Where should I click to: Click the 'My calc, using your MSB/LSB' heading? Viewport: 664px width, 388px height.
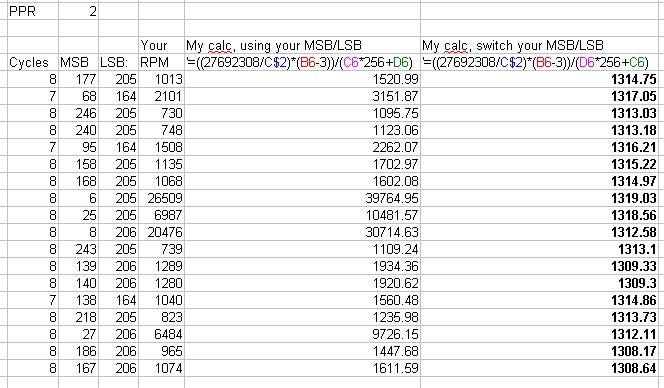(x=274, y=45)
